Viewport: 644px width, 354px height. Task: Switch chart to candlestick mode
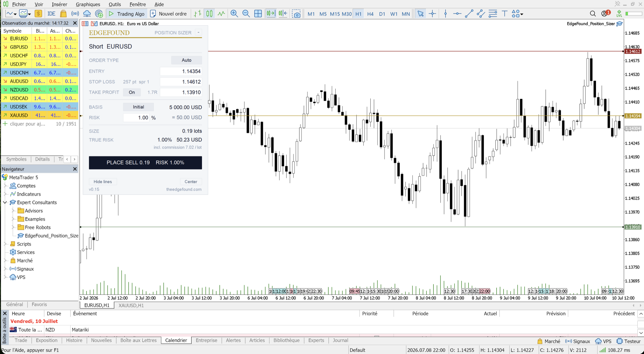[209, 14]
